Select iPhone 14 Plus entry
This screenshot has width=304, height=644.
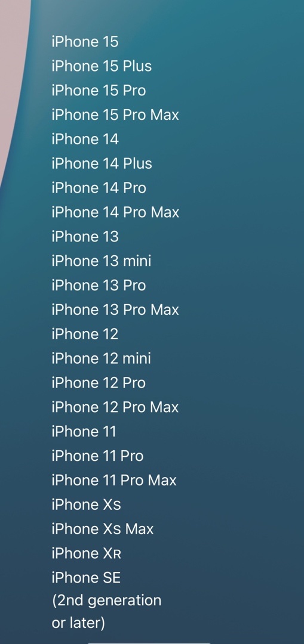point(102,163)
